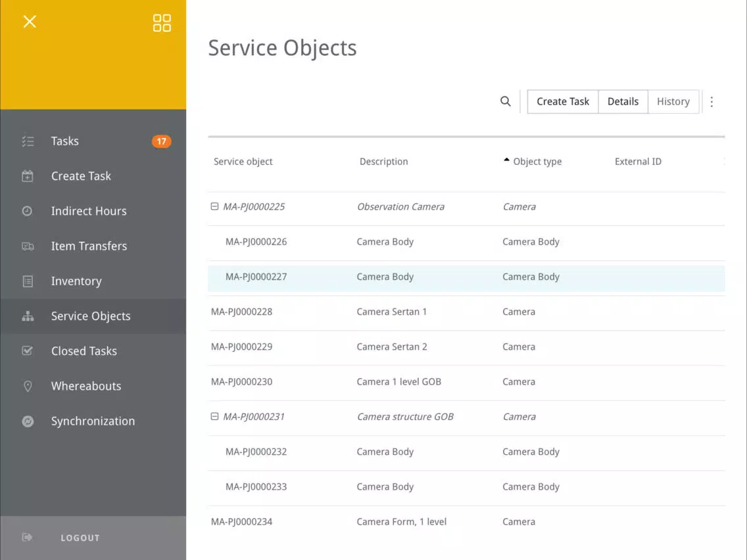Image resolution: width=747 pixels, height=560 pixels.
Task: Click Camera structure GOB description
Action: coord(406,417)
